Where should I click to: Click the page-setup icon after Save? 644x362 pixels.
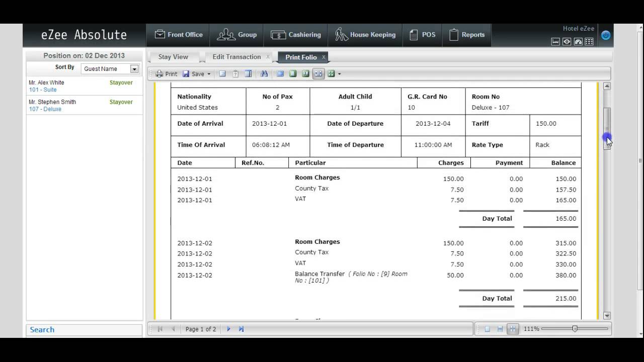point(222,74)
